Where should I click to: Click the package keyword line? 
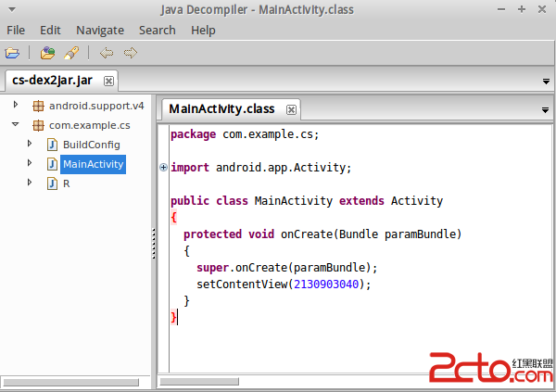[245, 134]
